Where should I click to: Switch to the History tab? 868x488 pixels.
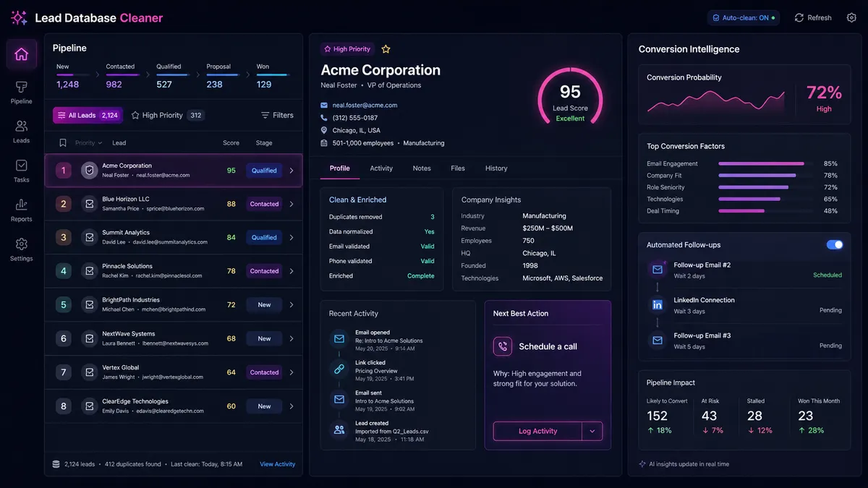pos(496,168)
